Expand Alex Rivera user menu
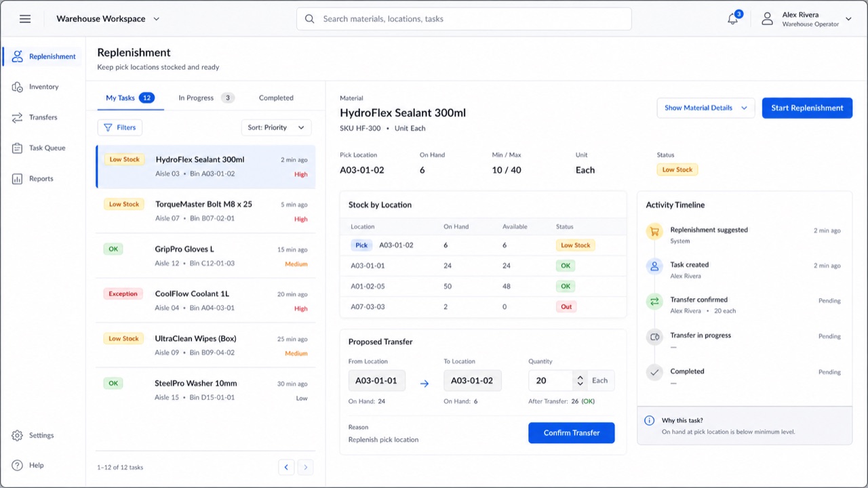The height and width of the screenshot is (488, 868). point(807,19)
